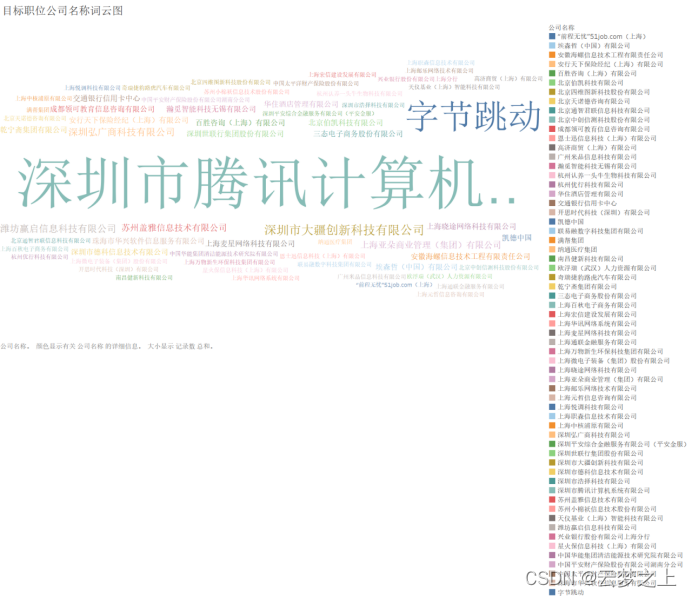Screen dimensions: 692x597
Task: Select legend entry 上海麦星网络科技有限公司
Action: 593,333
